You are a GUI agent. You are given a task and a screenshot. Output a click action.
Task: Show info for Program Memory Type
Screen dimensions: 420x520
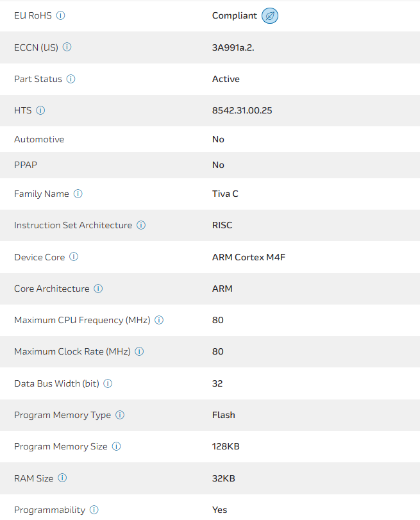tap(120, 415)
